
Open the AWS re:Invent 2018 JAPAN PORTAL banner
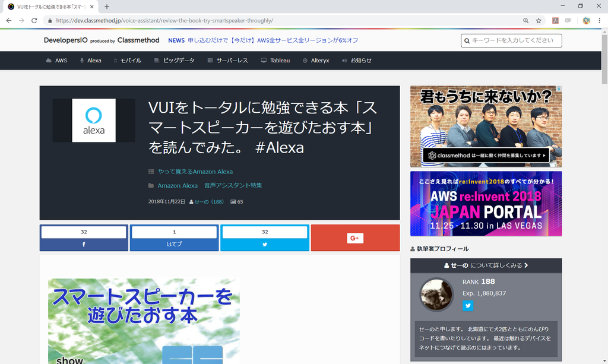486,204
